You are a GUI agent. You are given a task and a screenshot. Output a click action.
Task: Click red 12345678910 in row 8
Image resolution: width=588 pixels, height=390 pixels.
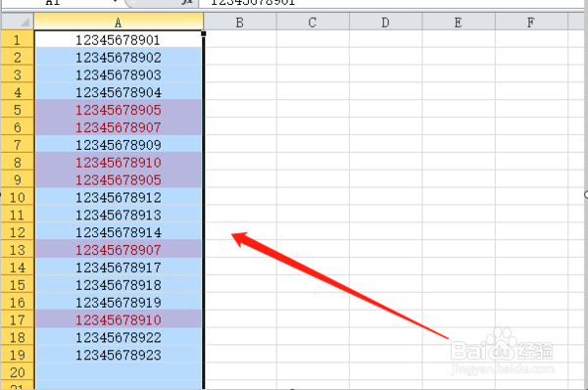coord(119,162)
